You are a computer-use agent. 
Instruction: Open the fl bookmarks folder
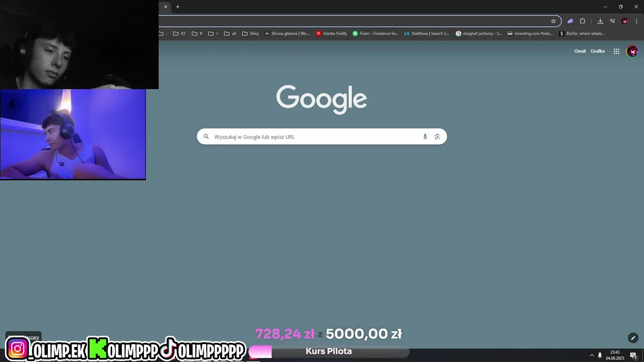(197, 34)
